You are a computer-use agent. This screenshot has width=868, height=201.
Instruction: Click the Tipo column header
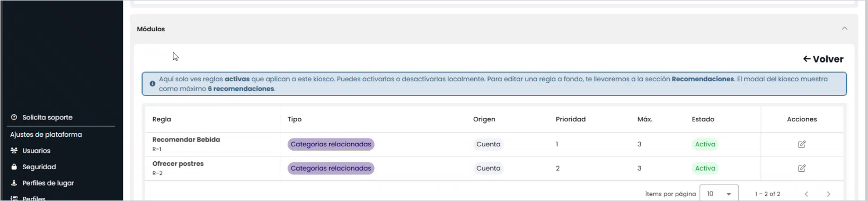(295, 119)
